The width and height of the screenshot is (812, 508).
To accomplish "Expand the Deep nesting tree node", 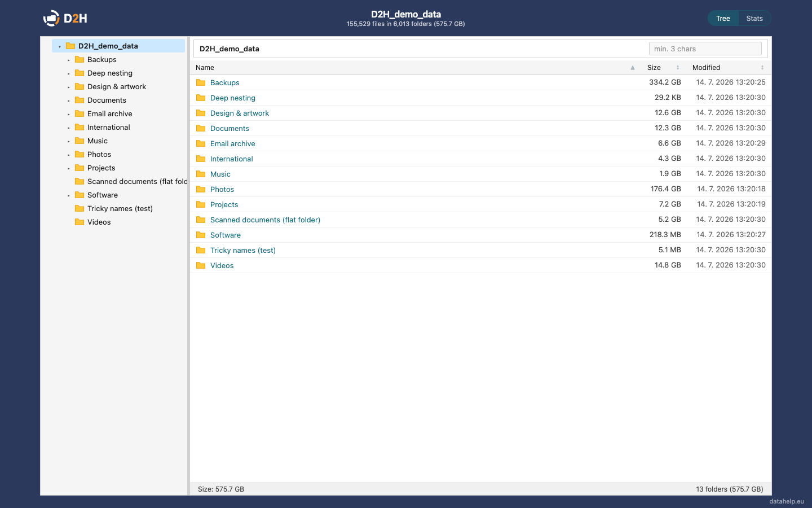I will (69, 73).
